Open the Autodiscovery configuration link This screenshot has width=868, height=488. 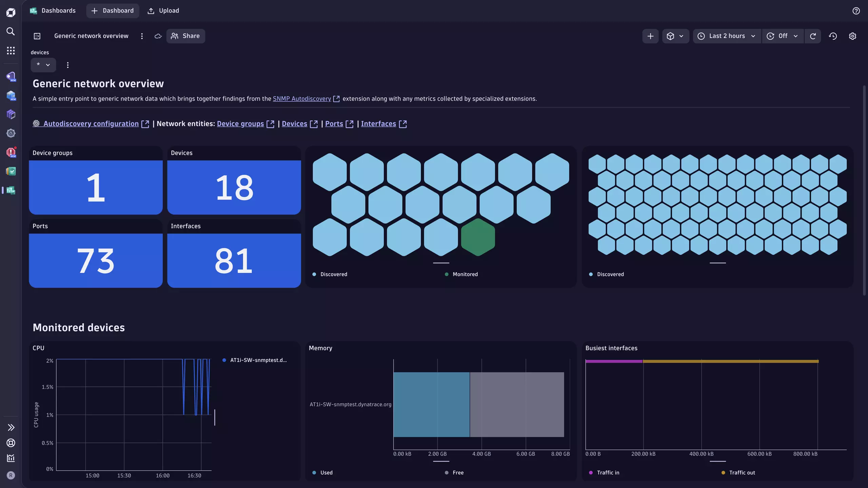coord(91,123)
